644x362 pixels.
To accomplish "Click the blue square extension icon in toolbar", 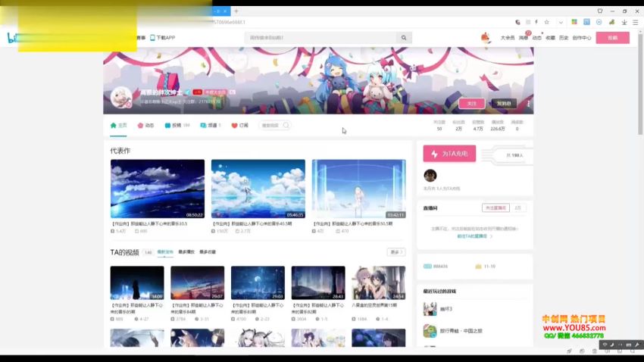I will pyautogui.click(x=587, y=22).
